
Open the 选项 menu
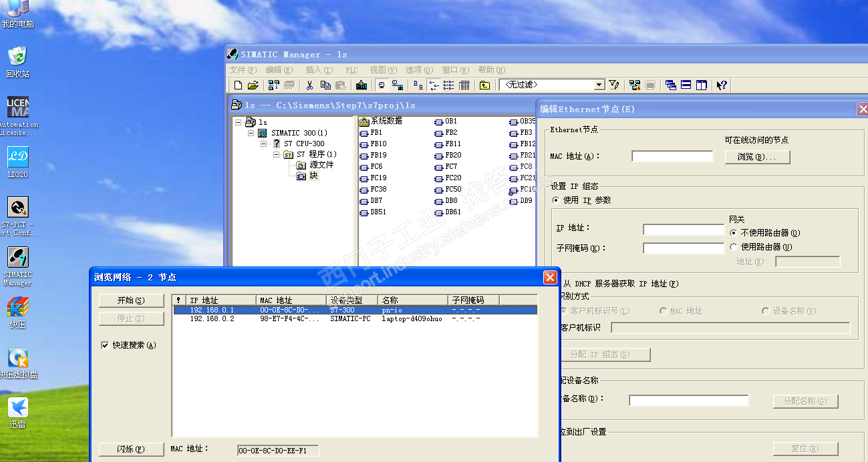[x=419, y=70]
